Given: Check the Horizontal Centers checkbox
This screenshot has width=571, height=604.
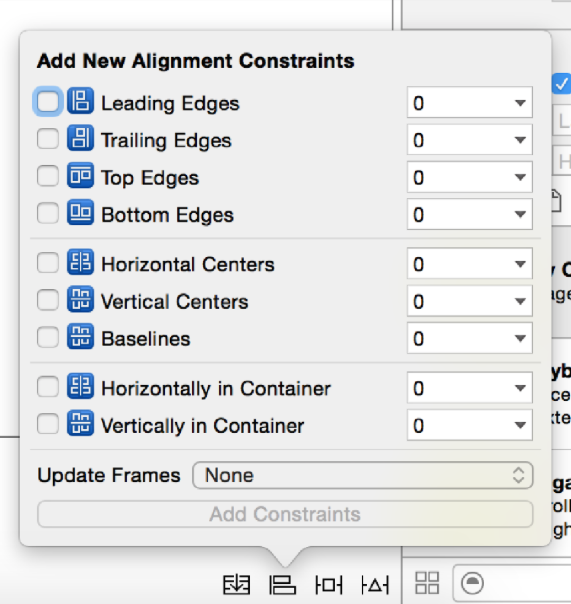Looking at the screenshot, I should pos(48,263).
